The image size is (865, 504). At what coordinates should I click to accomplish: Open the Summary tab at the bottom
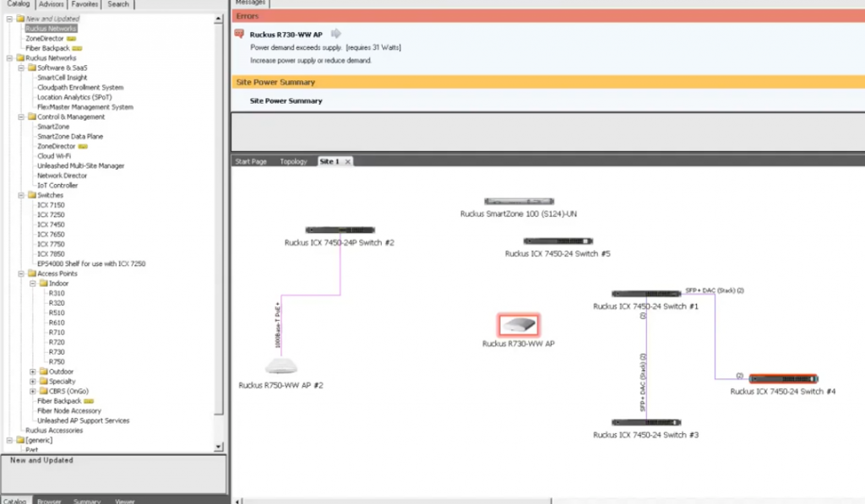pos(87,501)
